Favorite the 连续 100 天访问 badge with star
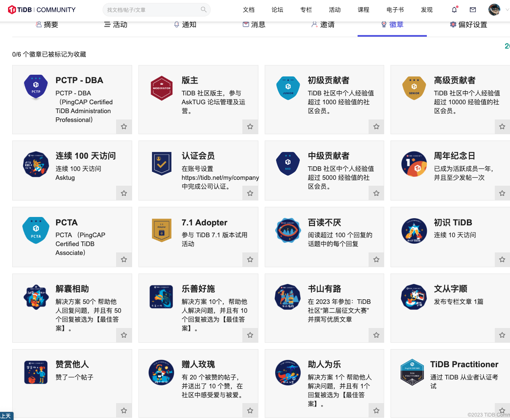 click(124, 193)
